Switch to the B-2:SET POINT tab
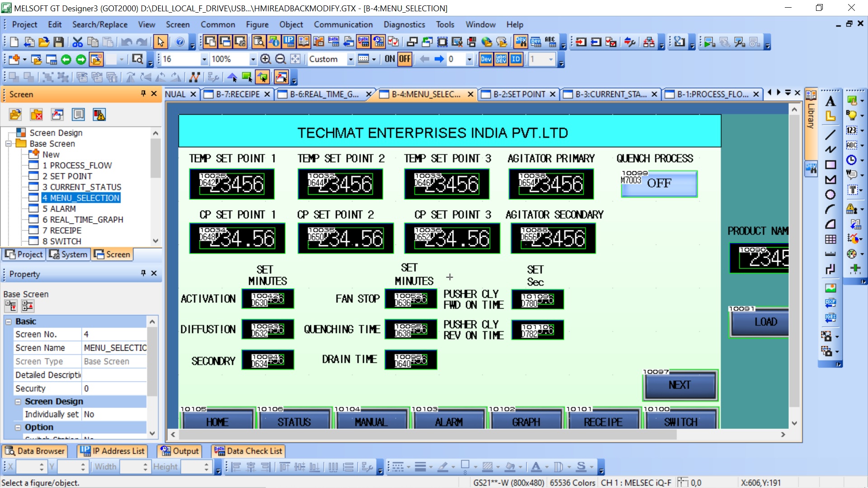 click(x=519, y=94)
